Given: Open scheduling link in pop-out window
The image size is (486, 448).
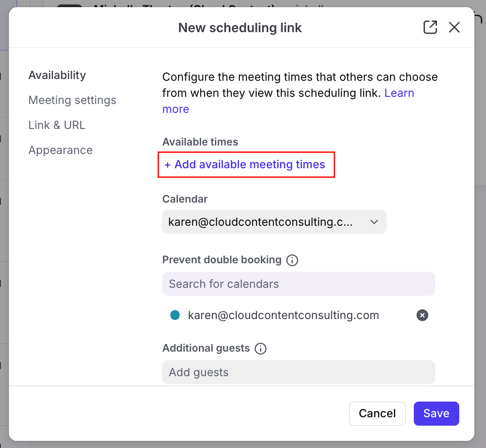Looking at the screenshot, I should [430, 28].
